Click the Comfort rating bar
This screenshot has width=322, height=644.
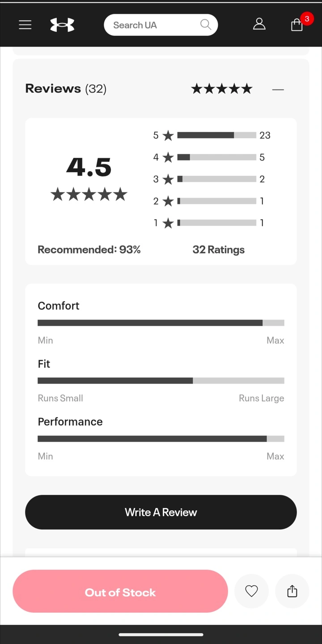click(x=161, y=323)
